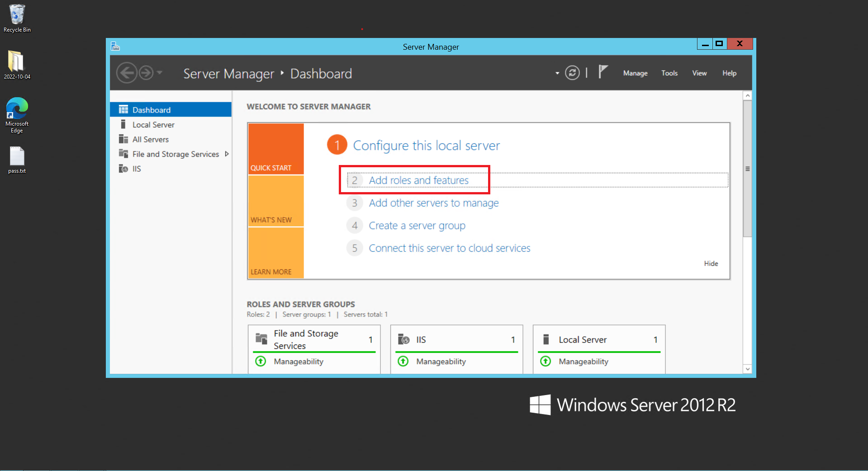Select the 2022-10-04 folder on desktop
868x471 pixels.
point(17,65)
